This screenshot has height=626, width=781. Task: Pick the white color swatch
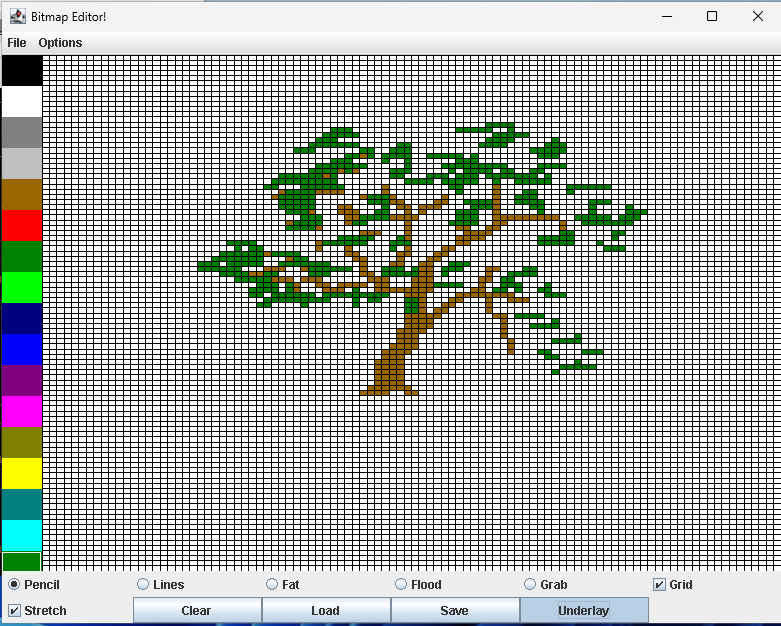(x=22, y=102)
